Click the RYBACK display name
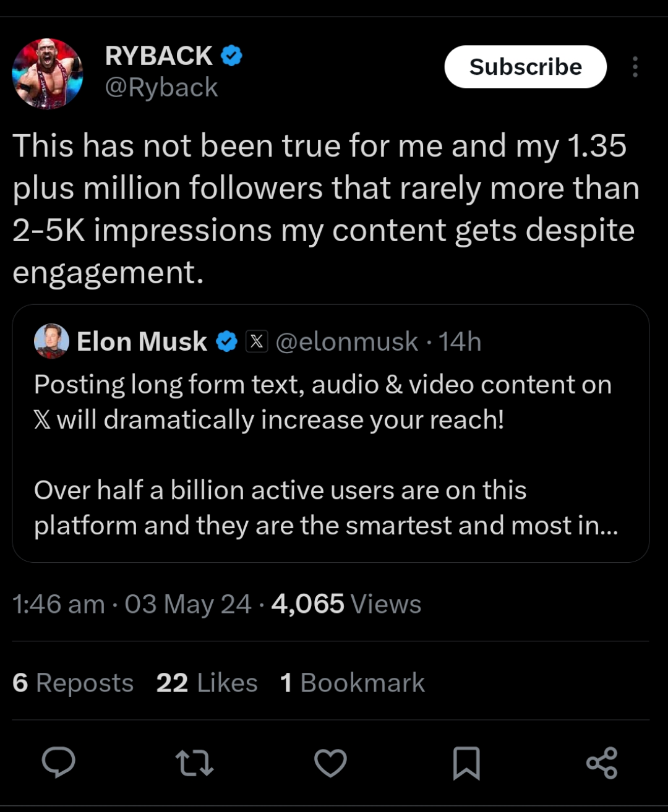The height and width of the screenshot is (812, 668). (x=159, y=56)
